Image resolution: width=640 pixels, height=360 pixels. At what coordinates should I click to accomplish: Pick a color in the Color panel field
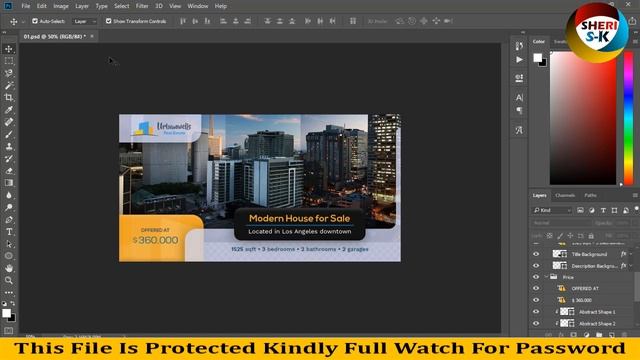583,118
